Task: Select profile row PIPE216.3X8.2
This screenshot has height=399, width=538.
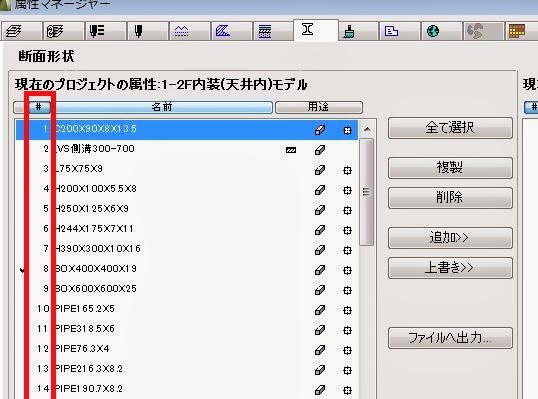Action: (187, 369)
